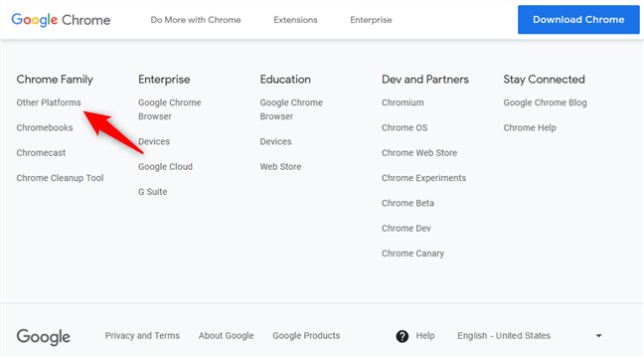Screen dimensions: 644x358
Task: Click the Chrome Family heading
Action: point(55,80)
